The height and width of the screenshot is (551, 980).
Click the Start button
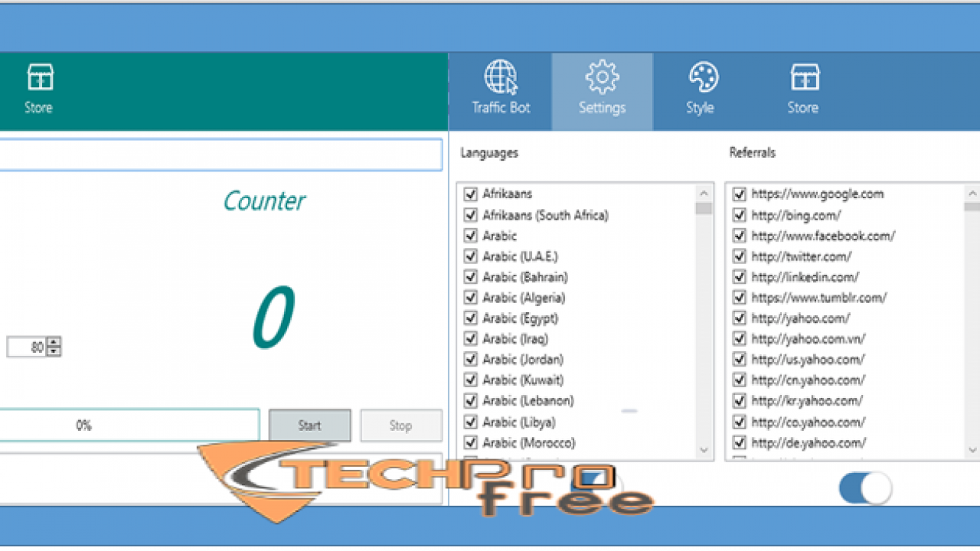pos(310,425)
